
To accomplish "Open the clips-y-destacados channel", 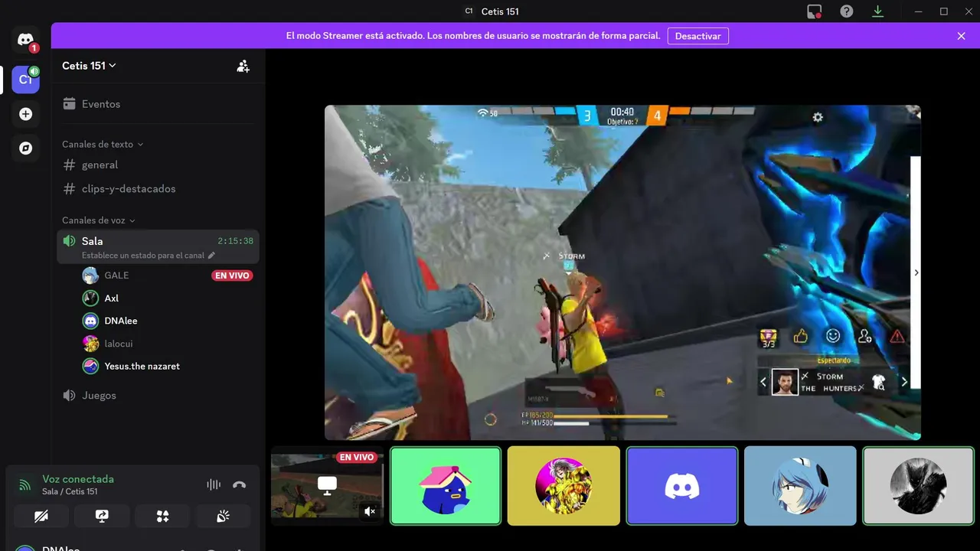I will 158,188.
